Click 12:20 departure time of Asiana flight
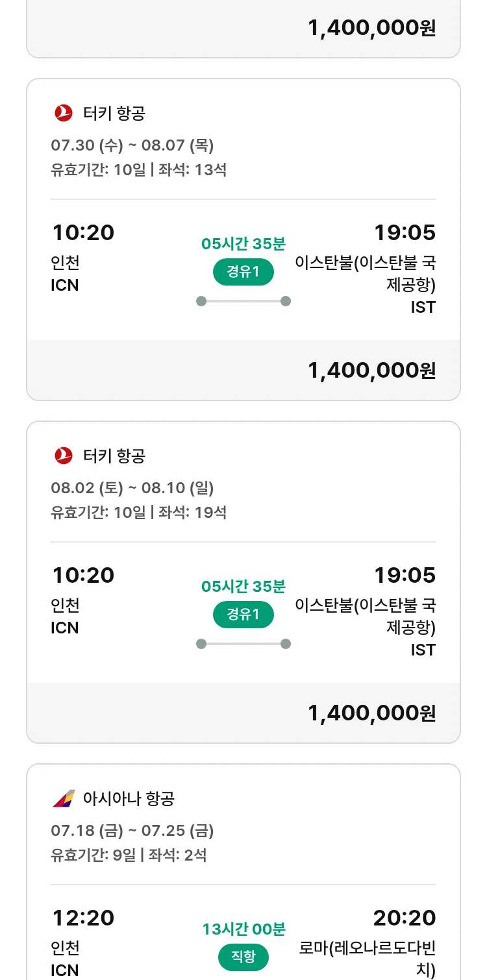The height and width of the screenshot is (980, 487). tap(83, 918)
